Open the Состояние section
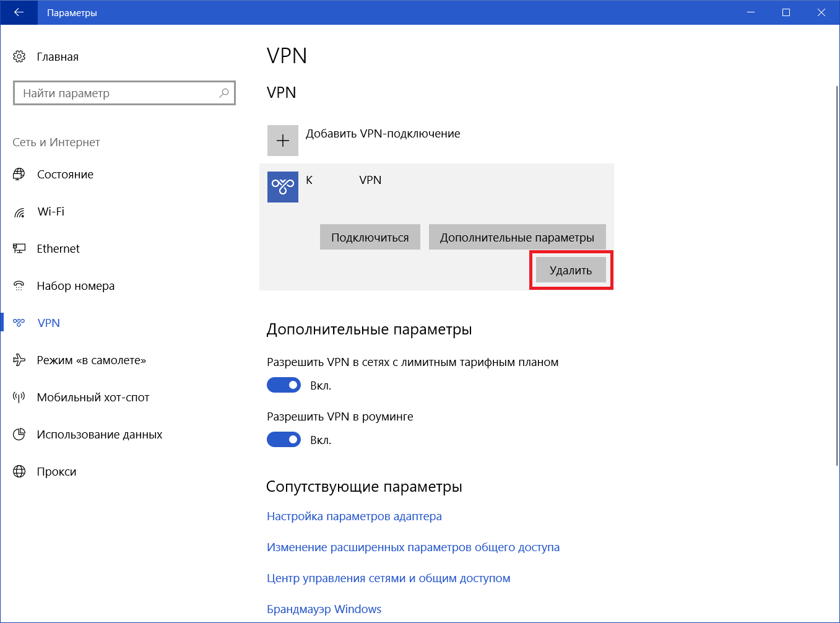The height and width of the screenshot is (623, 840). coord(65,175)
